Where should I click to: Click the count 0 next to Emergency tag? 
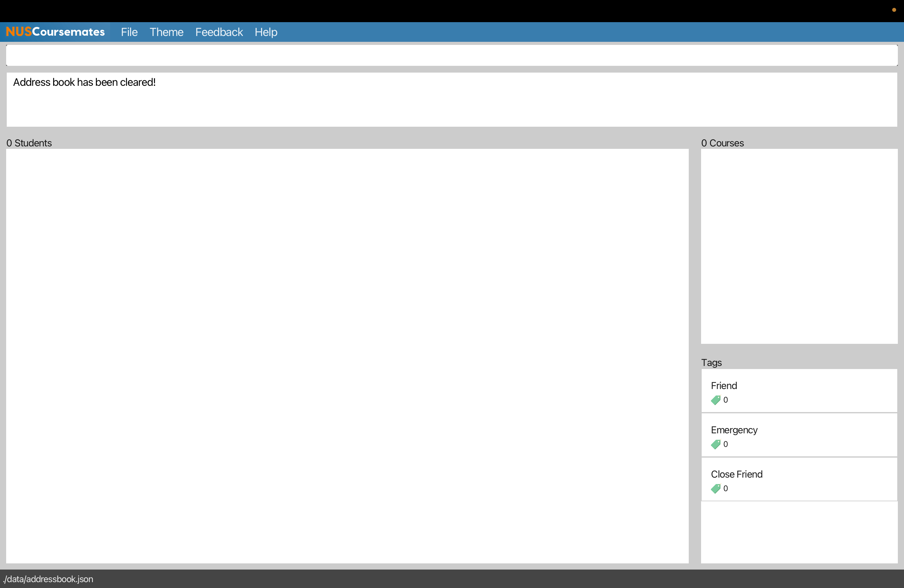tap(725, 444)
